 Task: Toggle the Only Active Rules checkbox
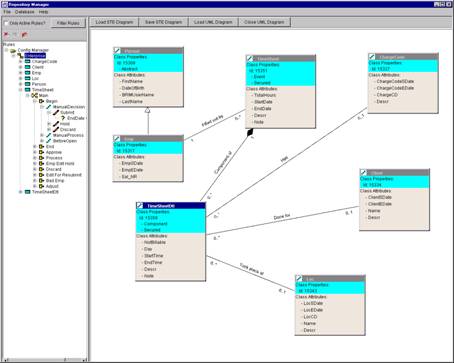pos(6,23)
